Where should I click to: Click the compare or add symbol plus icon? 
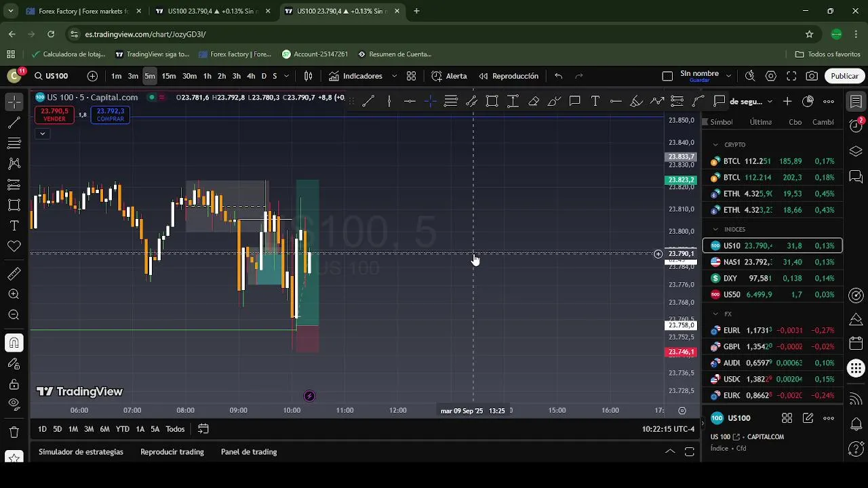[92, 76]
